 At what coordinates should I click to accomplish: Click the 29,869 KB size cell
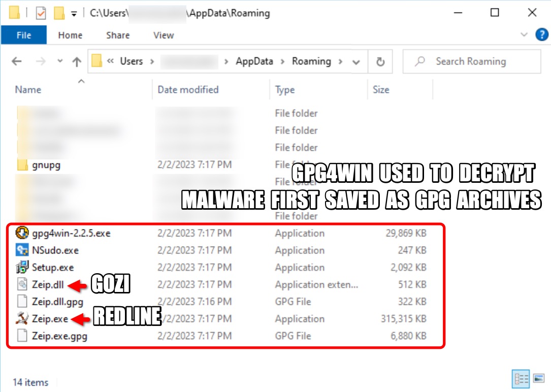[406, 233]
